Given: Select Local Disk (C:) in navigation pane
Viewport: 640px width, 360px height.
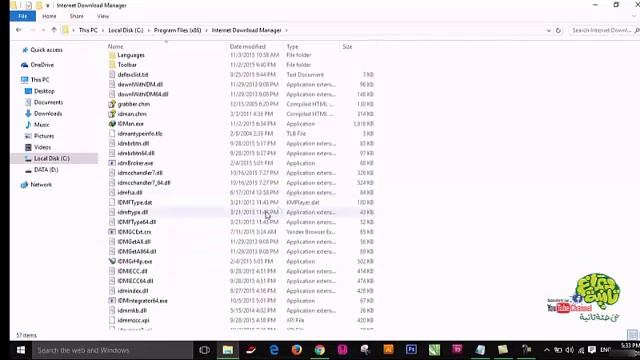Looking at the screenshot, I should click(x=51, y=158).
